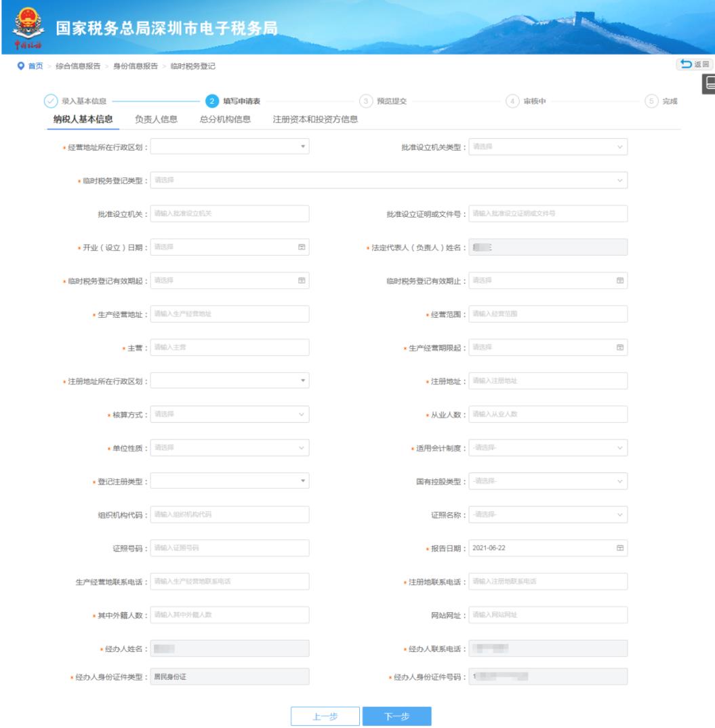This screenshot has height=728, width=715.
Task: Open calendar icon for 开业（设立）日期
Action: point(302,247)
